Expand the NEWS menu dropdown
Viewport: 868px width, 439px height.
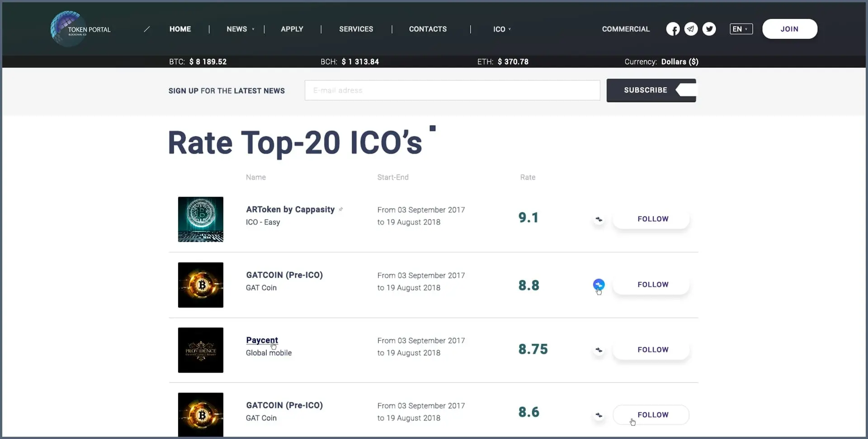[x=241, y=29]
